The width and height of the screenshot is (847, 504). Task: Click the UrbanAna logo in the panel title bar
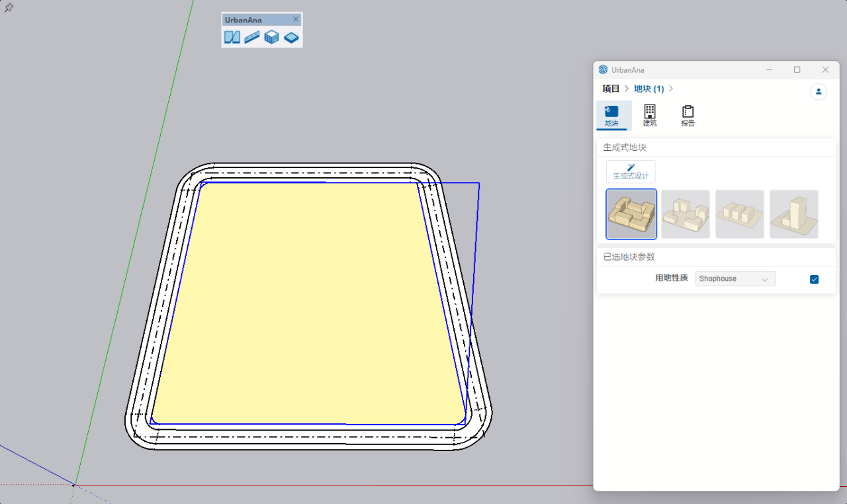coord(603,69)
